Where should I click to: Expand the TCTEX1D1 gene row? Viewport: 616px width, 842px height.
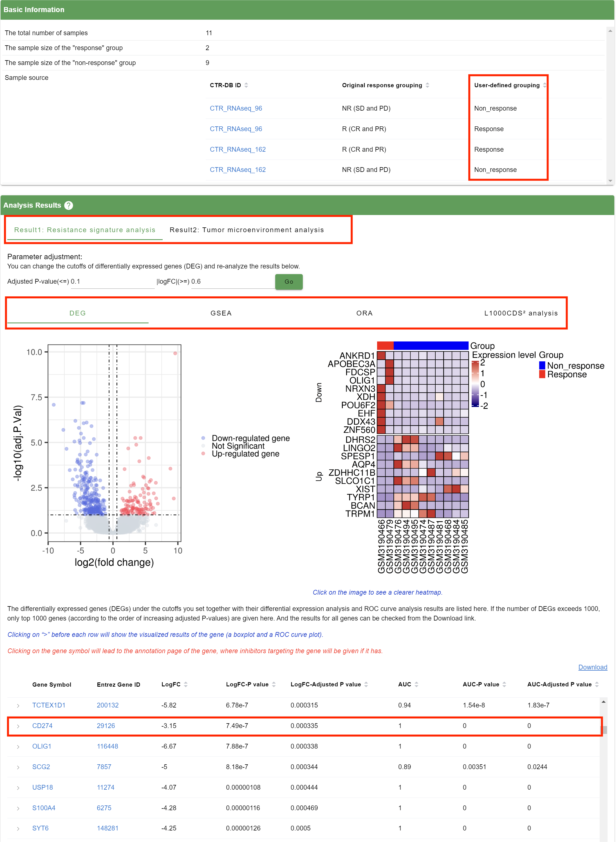[x=18, y=706]
